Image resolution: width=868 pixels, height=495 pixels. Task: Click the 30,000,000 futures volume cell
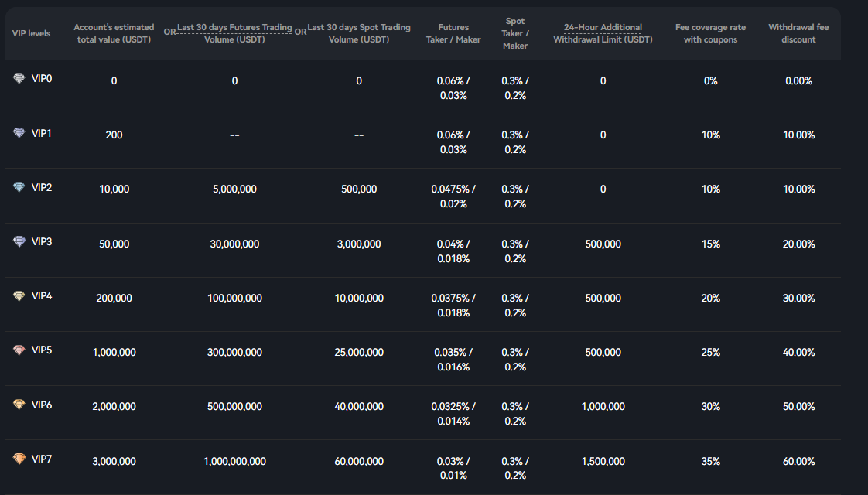coord(234,244)
